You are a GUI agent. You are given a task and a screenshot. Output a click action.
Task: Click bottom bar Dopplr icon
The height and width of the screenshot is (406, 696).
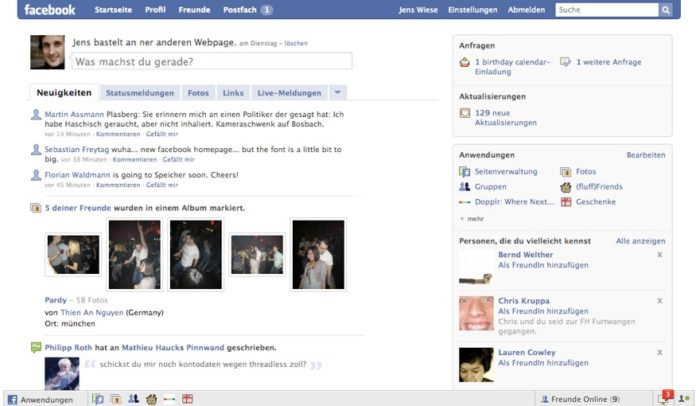pos(170,399)
